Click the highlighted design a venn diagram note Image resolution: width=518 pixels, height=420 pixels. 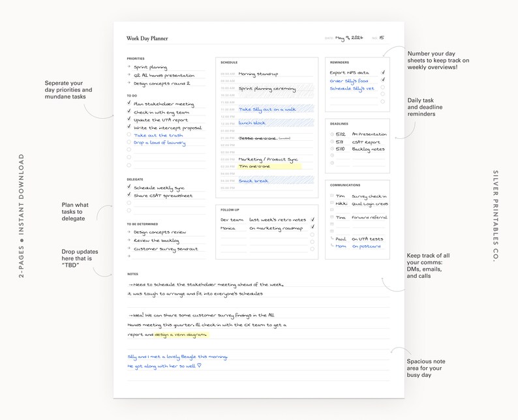181,335
